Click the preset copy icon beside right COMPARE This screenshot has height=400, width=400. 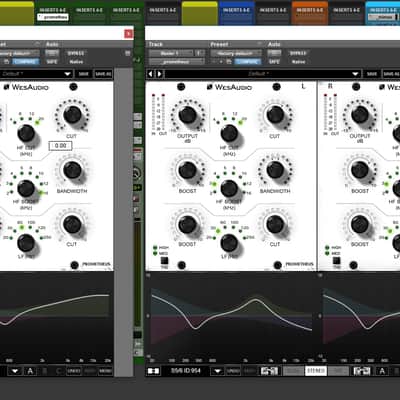click(x=229, y=62)
